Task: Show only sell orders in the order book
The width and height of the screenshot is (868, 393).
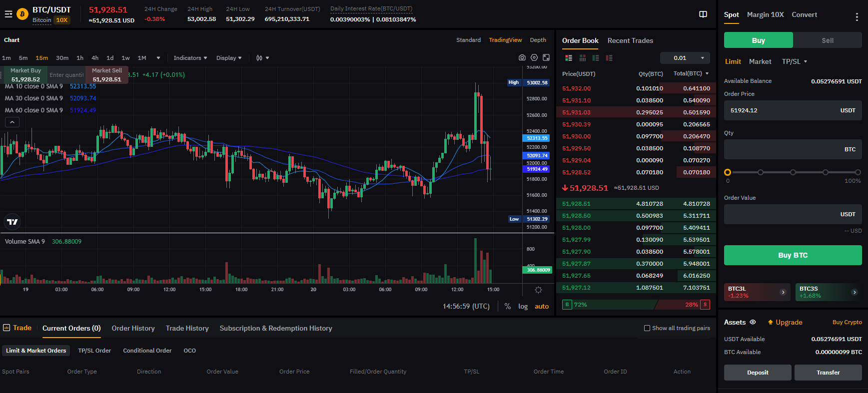Action: pos(609,58)
